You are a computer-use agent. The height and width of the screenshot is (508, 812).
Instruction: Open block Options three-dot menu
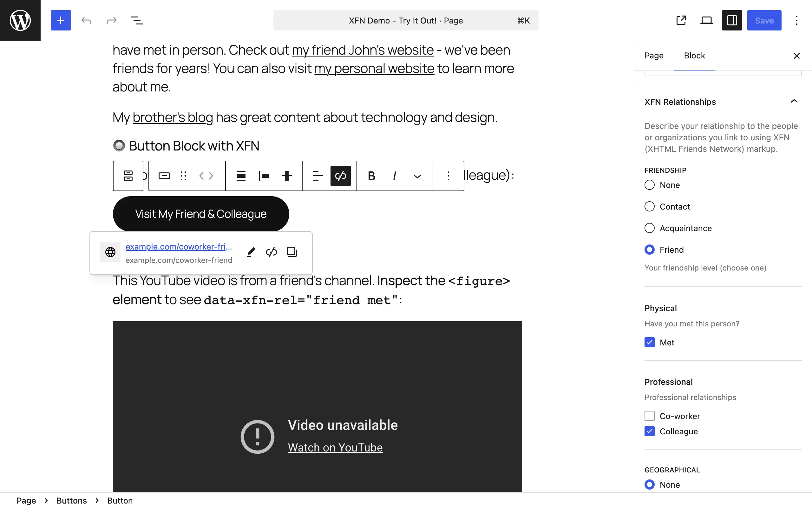[x=448, y=176]
